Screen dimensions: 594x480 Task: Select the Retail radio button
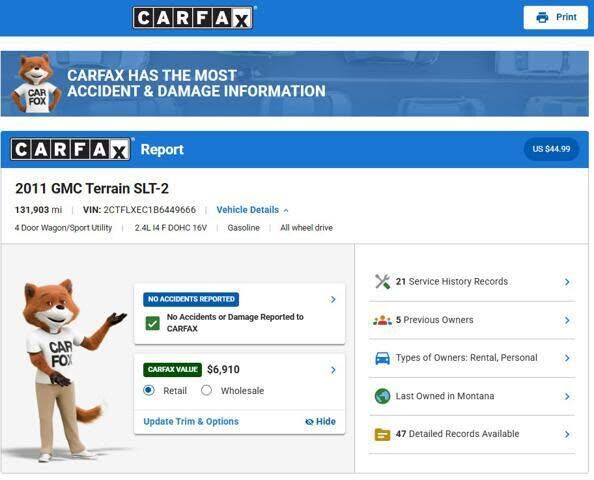tap(149, 390)
